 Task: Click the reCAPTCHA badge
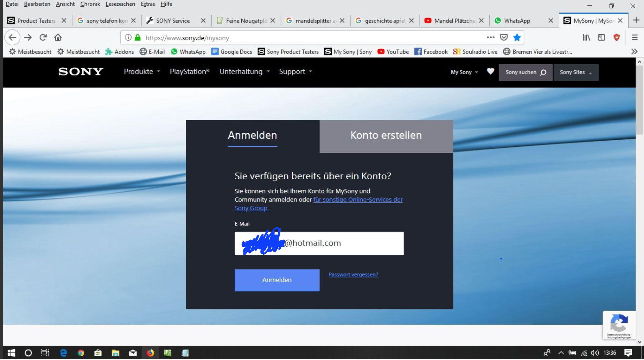click(x=619, y=325)
